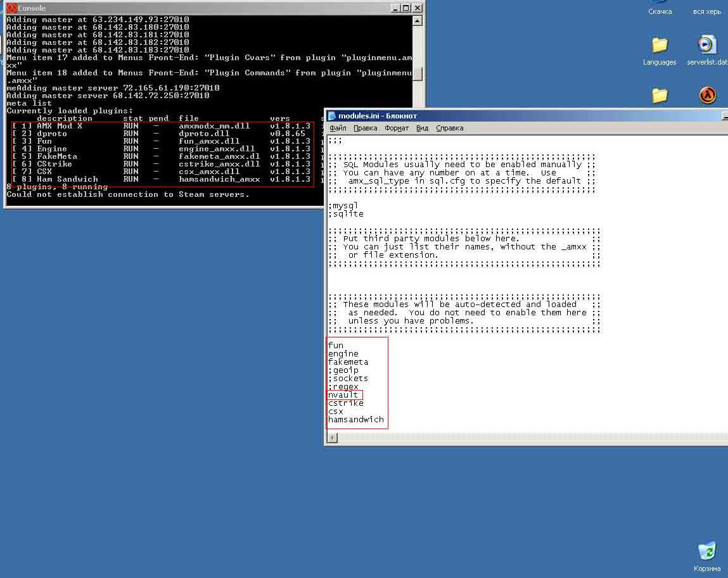Screen dimensions: 728x578
Task: Minimize the Console window
Action: coord(395,8)
